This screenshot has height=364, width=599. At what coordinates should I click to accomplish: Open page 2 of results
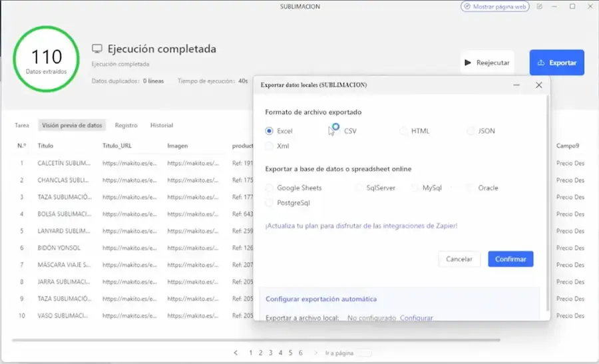pyautogui.click(x=260, y=353)
